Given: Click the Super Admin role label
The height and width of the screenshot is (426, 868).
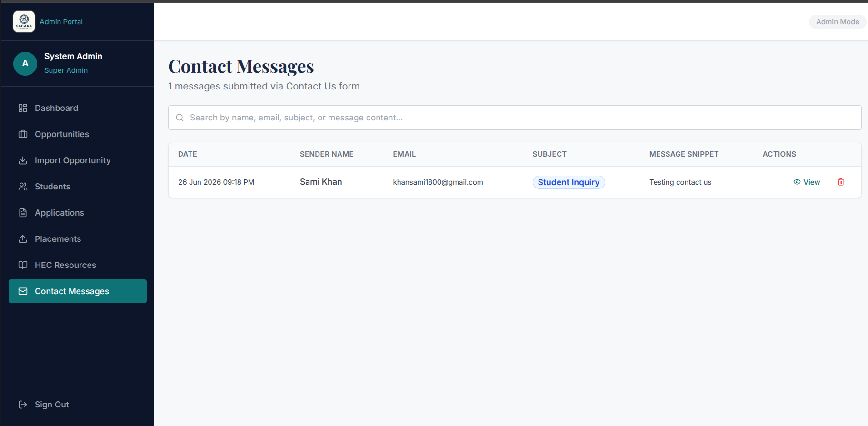Looking at the screenshot, I should (66, 70).
